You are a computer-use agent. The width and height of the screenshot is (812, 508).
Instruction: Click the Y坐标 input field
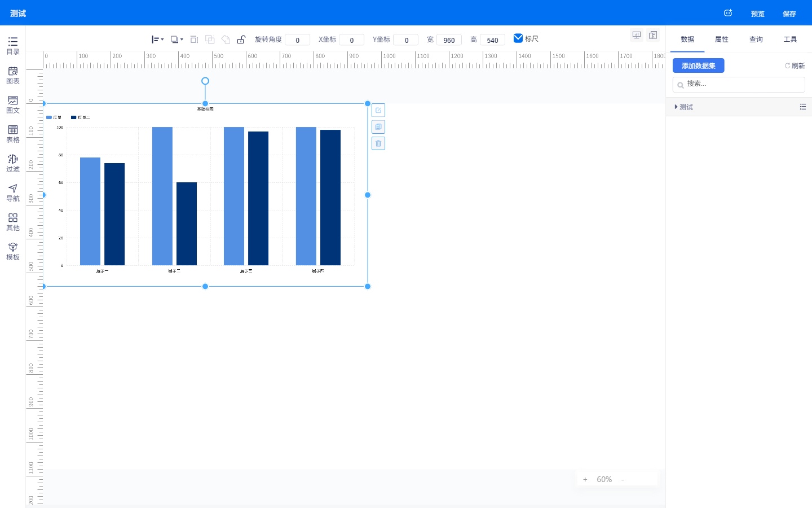pos(406,40)
